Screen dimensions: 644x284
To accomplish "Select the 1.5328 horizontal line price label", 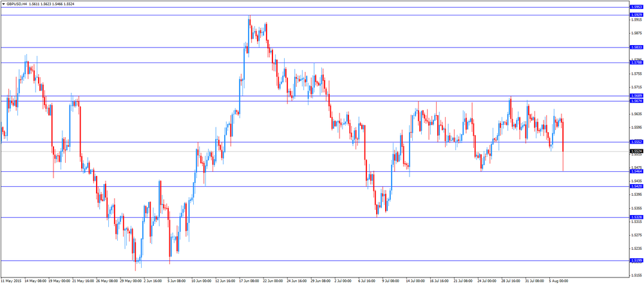I will coord(636,217).
